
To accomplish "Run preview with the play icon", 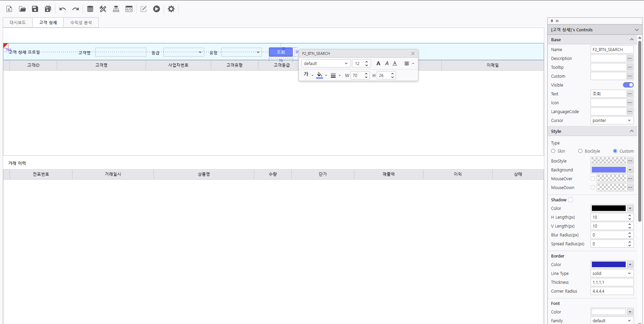I will tap(157, 9).
